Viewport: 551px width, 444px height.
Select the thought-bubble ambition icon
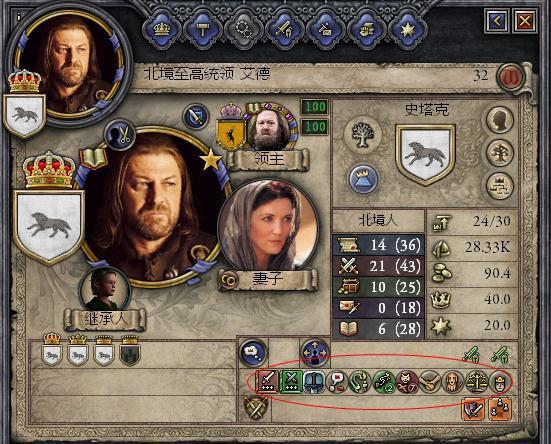[x=253, y=352]
